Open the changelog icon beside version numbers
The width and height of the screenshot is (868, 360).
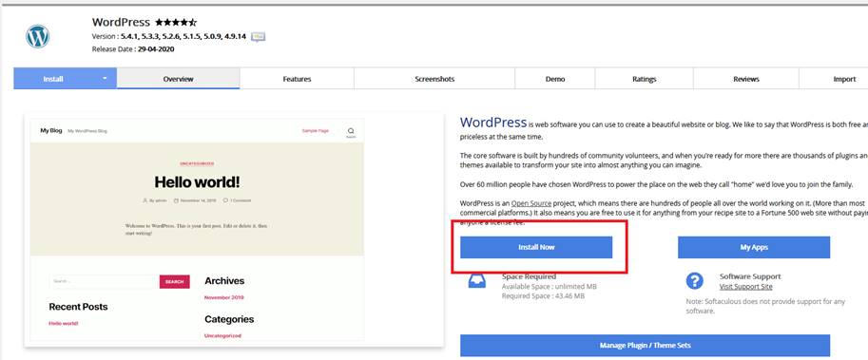tap(258, 37)
